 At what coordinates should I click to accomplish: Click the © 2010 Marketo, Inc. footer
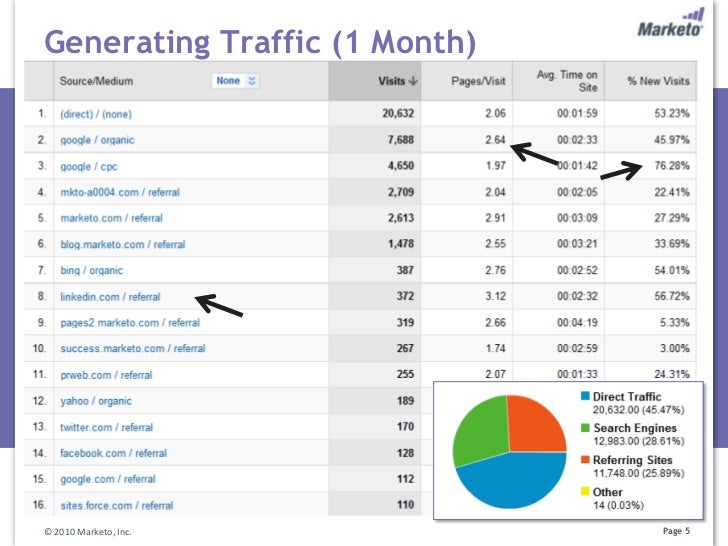click(x=88, y=532)
